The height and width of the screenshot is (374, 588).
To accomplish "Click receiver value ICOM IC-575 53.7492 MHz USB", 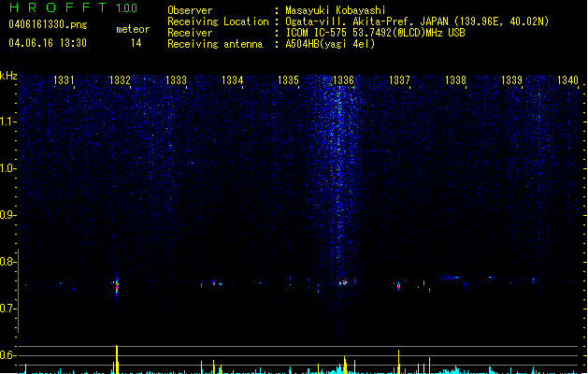I will point(376,33).
